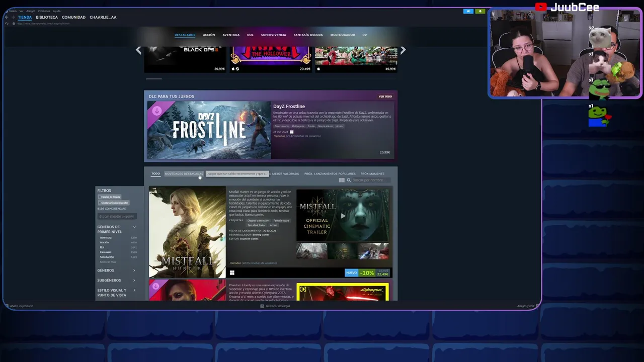The width and height of the screenshot is (644, 362).
Task: Switch to the Próximamente tab
Action: (372, 173)
